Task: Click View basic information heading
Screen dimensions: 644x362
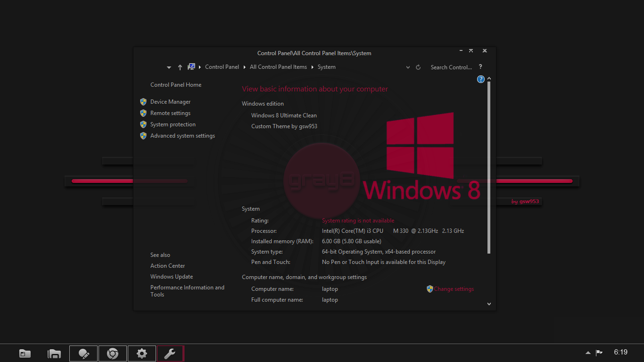Action: coord(315,89)
